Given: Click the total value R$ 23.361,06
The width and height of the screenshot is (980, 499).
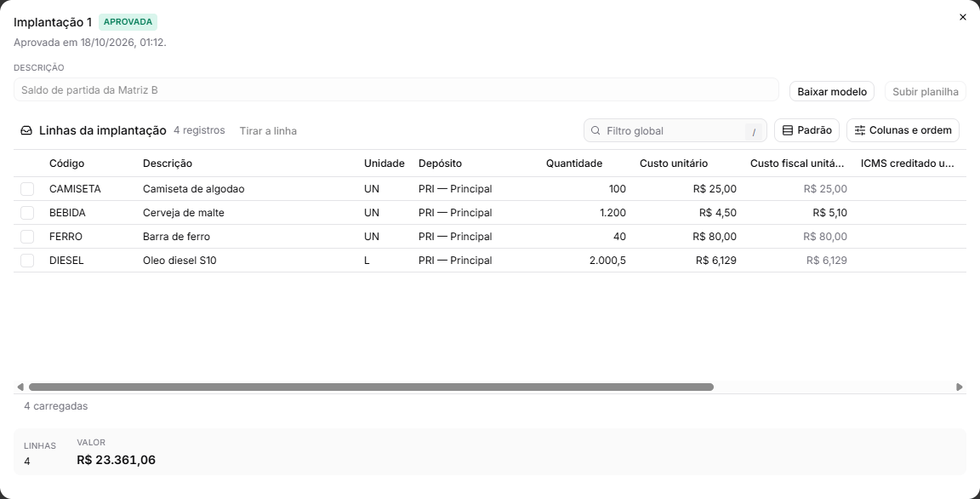Looking at the screenshot, I should [x=117, y=460].
